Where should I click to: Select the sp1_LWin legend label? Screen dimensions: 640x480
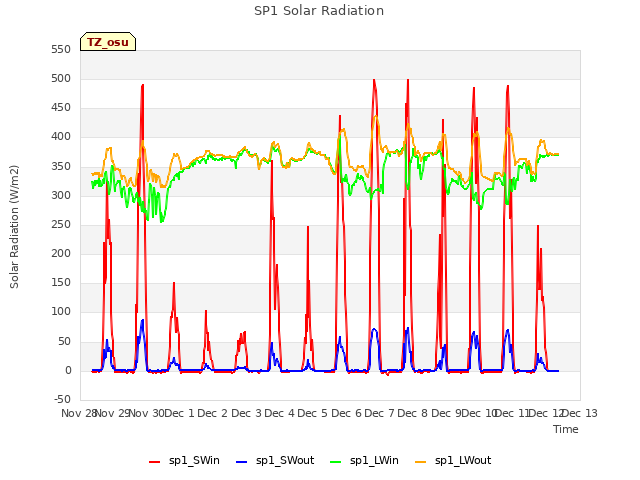374,460
